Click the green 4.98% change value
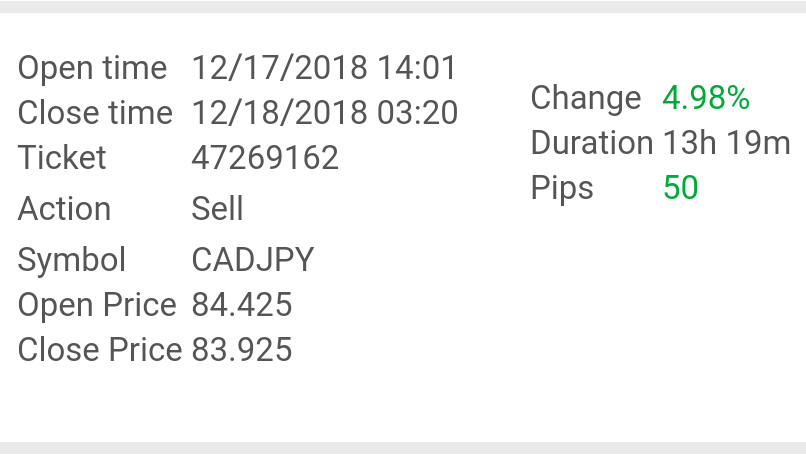The image size is (806, 458). pos(706,98)
